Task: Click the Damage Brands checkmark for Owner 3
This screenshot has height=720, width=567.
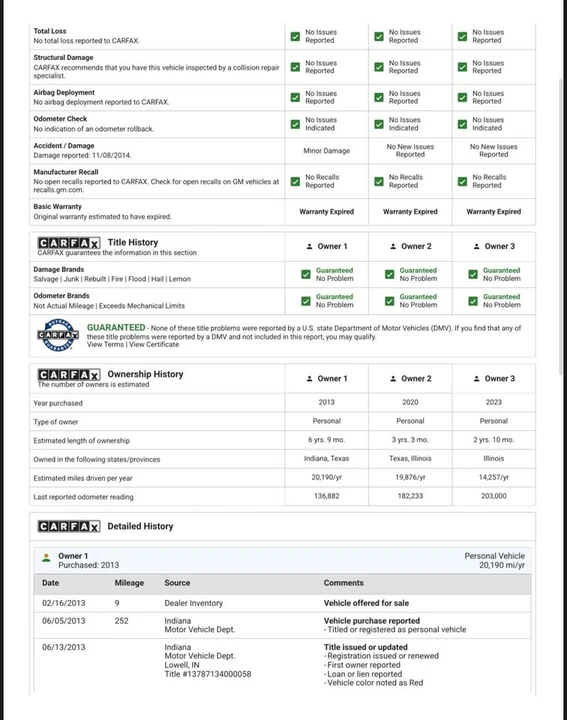Action: tap(473, 275)
